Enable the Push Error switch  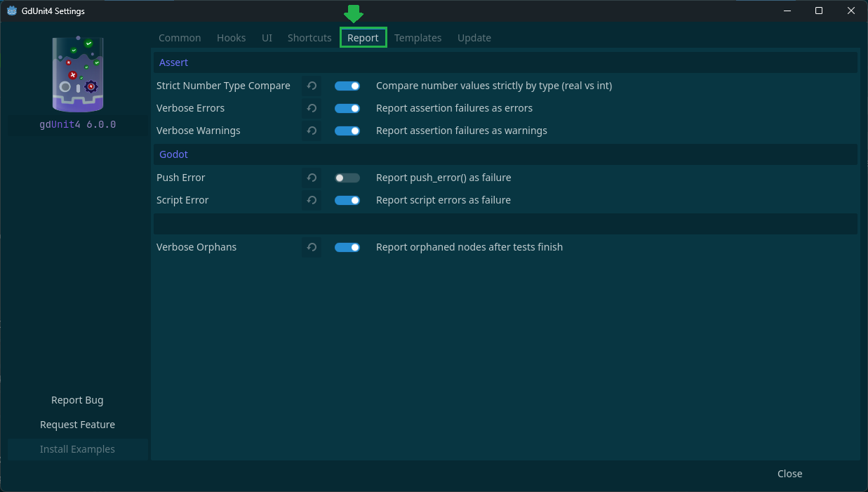(x=347, y=178)
